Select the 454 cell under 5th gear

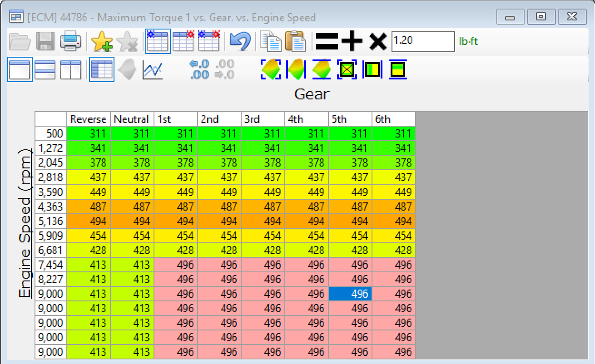pyautogui.click(x=350, y=236)
